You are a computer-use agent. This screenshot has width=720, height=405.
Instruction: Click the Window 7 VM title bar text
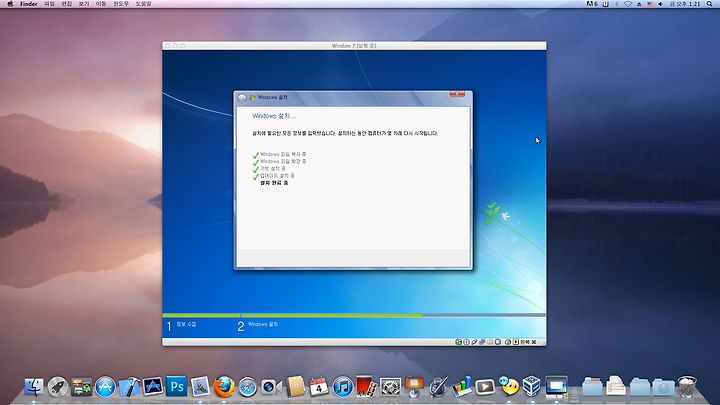[x=354, y=46]
